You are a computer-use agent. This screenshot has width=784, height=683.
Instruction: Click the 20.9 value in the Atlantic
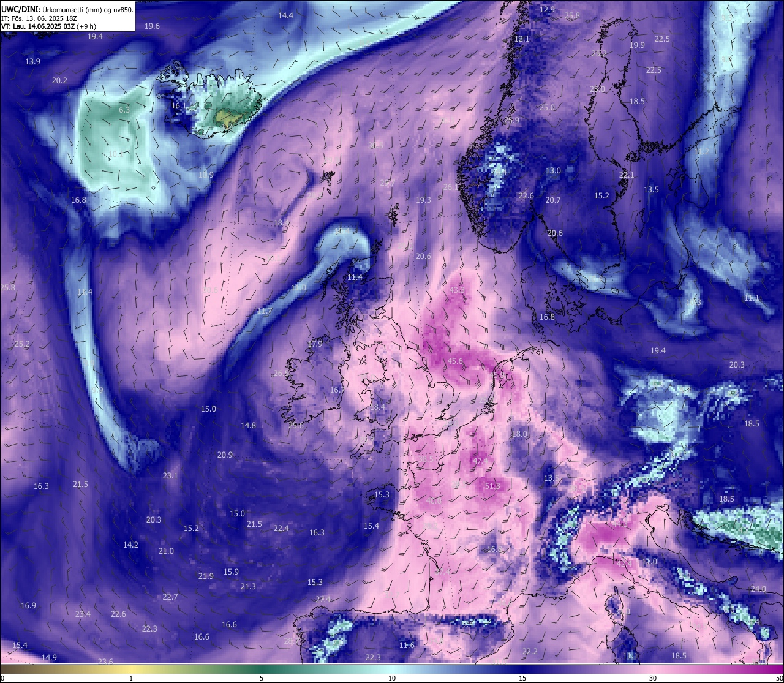(x=225, y=455)
